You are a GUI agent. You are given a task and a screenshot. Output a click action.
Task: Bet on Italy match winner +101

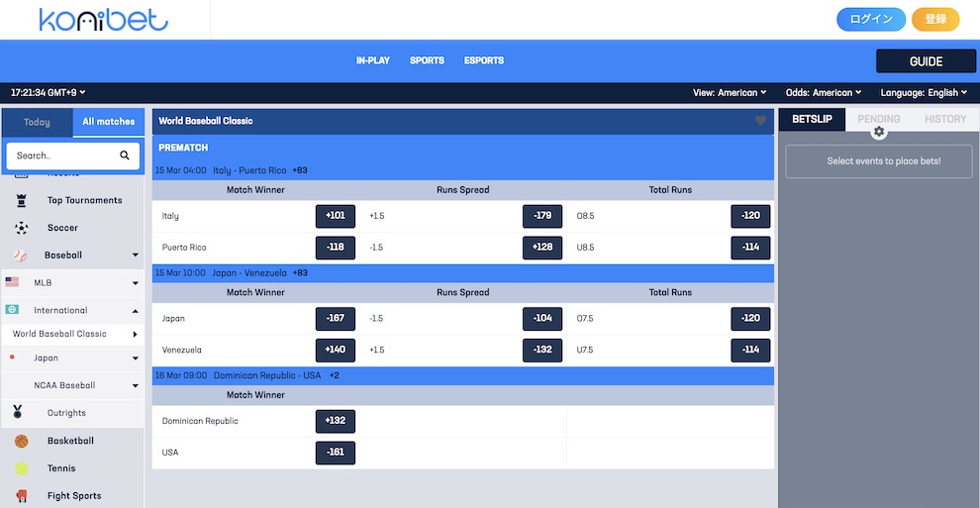(x=335, y=216)
